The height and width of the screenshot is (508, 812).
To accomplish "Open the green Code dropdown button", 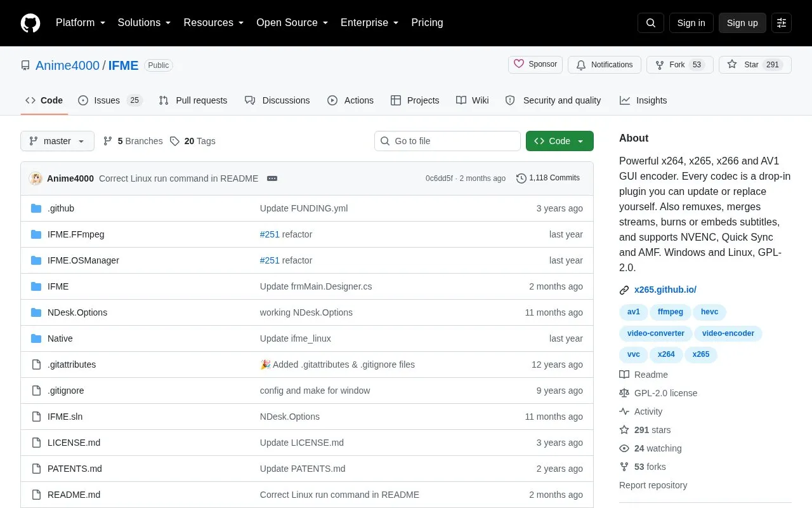I will pyautogui.click(x=560, y=141).
